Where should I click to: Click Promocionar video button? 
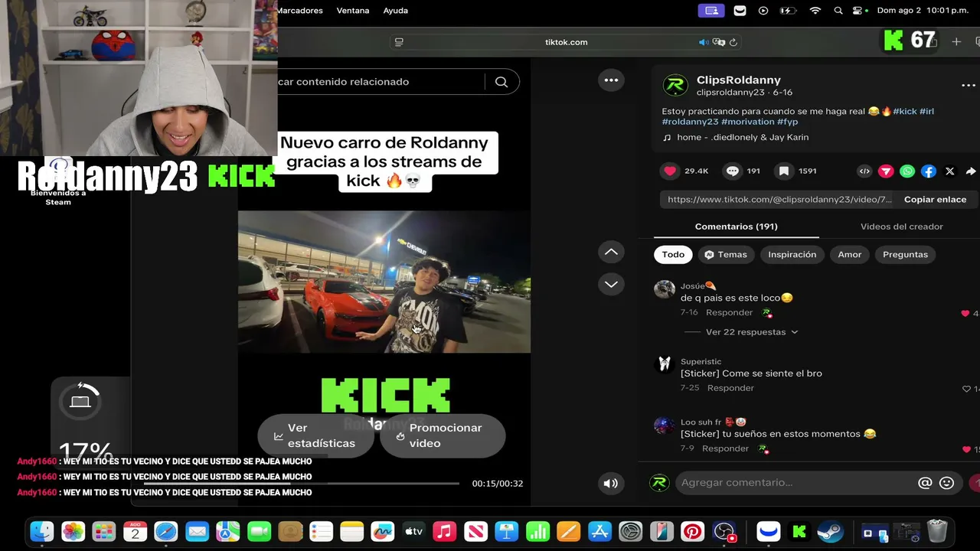[443, 435]
